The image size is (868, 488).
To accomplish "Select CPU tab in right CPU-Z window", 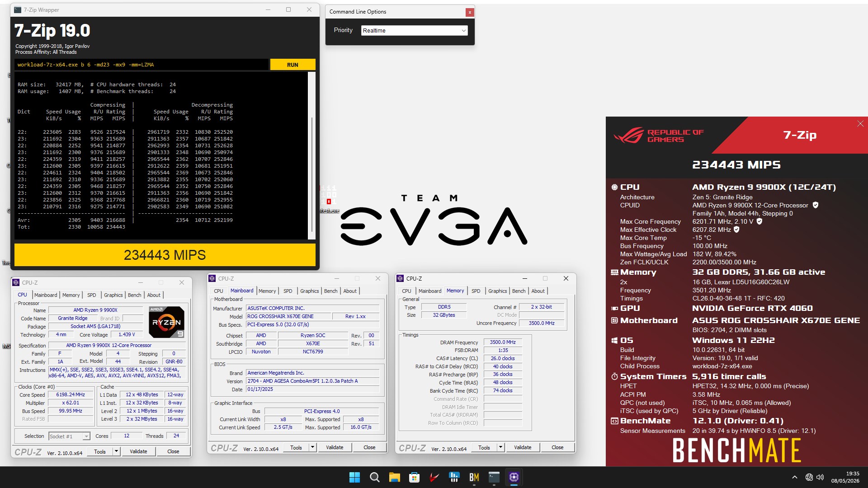I will pos(406,291).
